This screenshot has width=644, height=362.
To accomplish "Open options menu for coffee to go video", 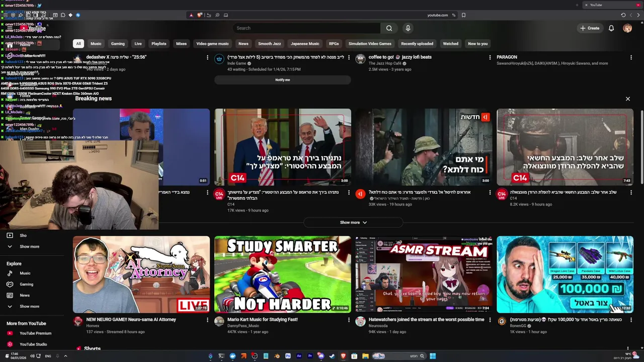I will 490,57.
